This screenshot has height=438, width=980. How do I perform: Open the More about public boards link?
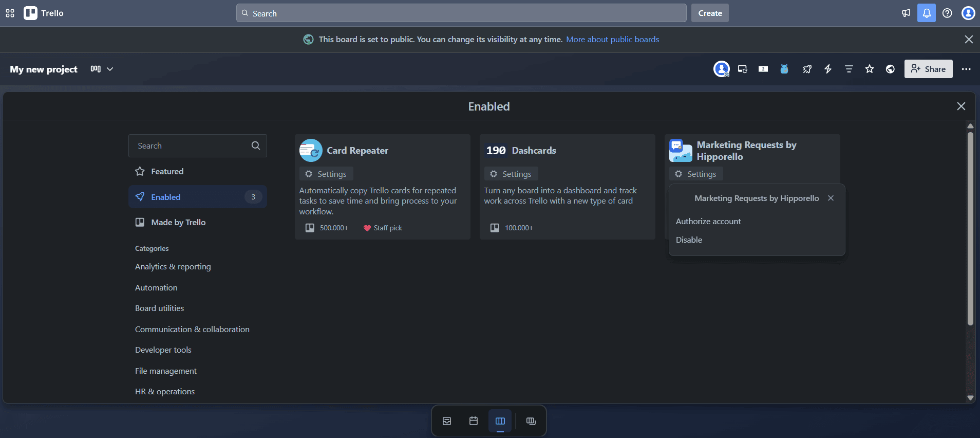(x=612, y=40)
